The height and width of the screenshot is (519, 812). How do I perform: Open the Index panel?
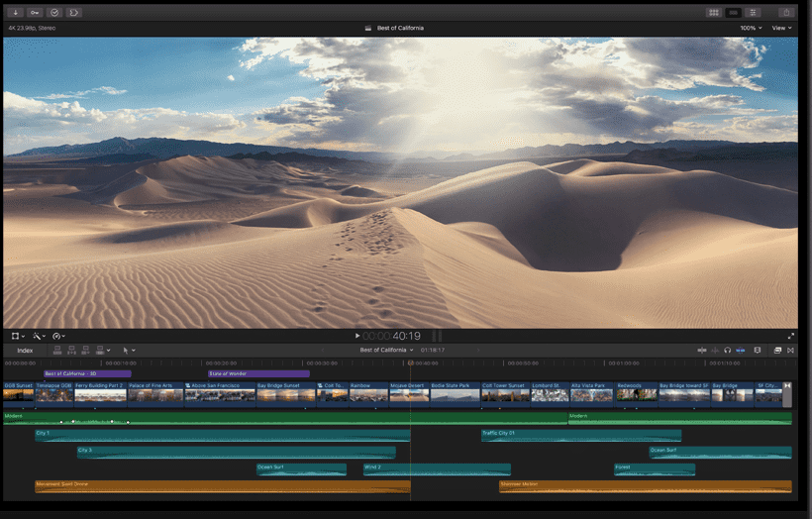click(x=25, y=350)
